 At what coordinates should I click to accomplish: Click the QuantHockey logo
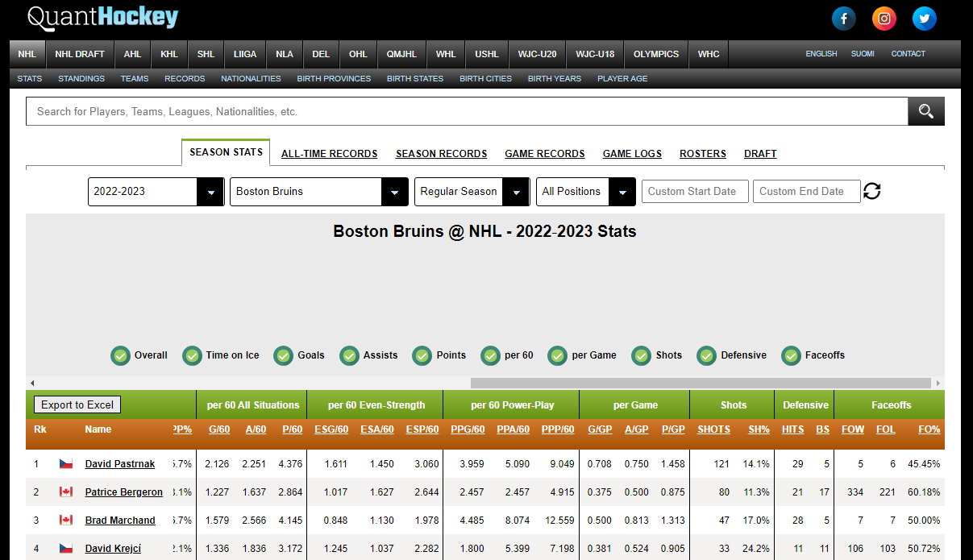pyautogui.click(x=102, y=18)
